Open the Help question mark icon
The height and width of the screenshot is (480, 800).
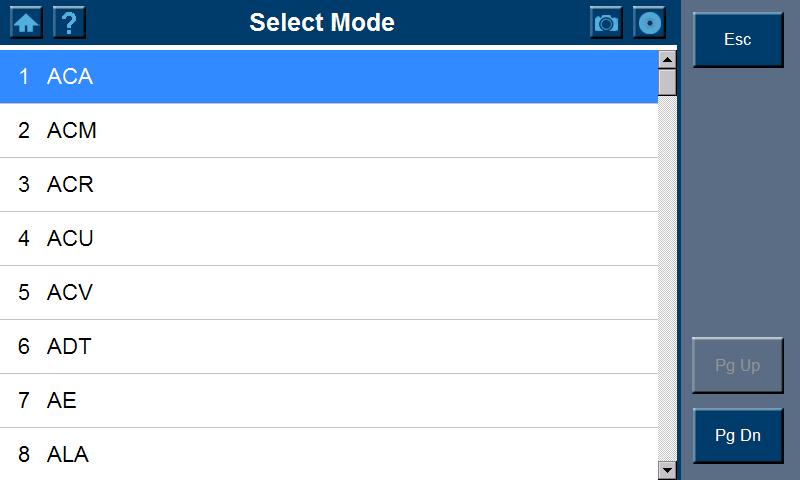pos(69,22)
